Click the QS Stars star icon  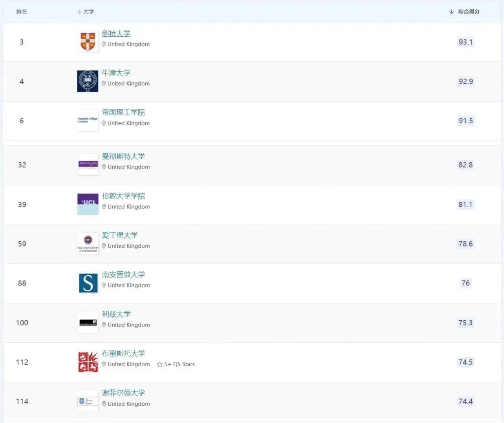(159, 364)
